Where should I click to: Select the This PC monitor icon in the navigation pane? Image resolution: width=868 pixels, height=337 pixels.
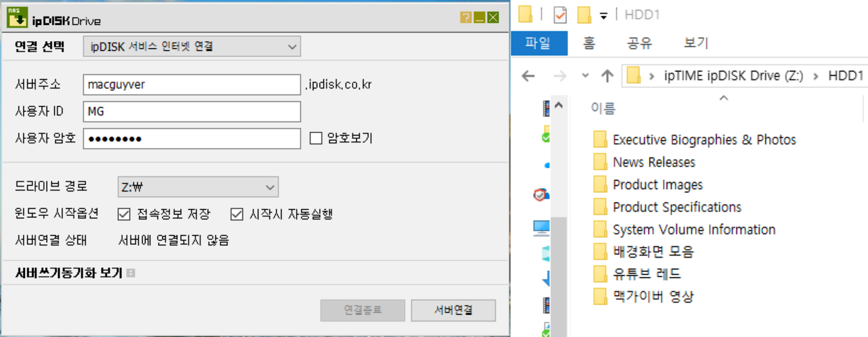point(541,228)
